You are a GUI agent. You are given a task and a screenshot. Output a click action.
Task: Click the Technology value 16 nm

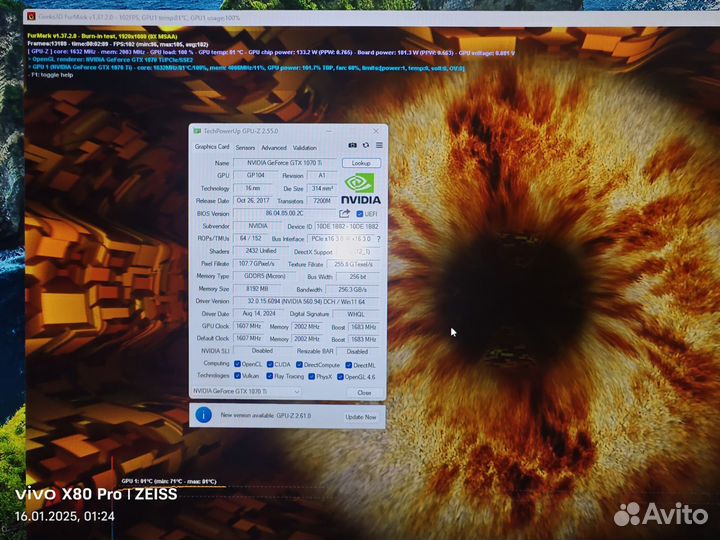pyautogui.click(x=253, y=188)
